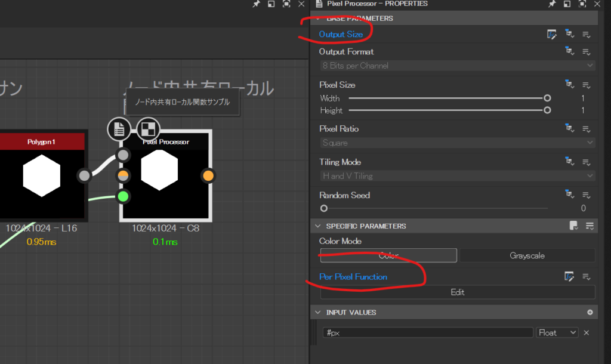Pin the Pixel Processor properties panel
611x364 pixels.
point(553,4)
